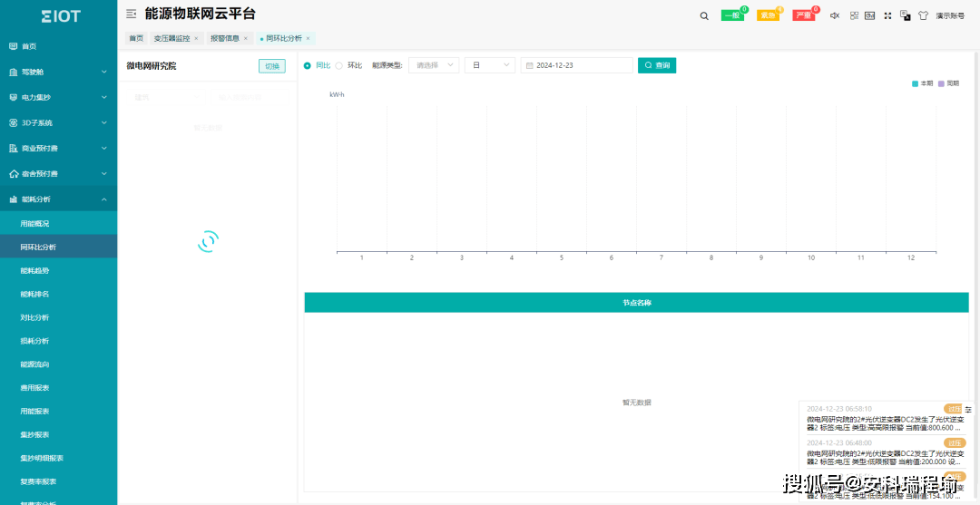980x505 pixels.
Task: Expand the 电力集抄 sidebar menu
Action: click(x=59, y=97)
